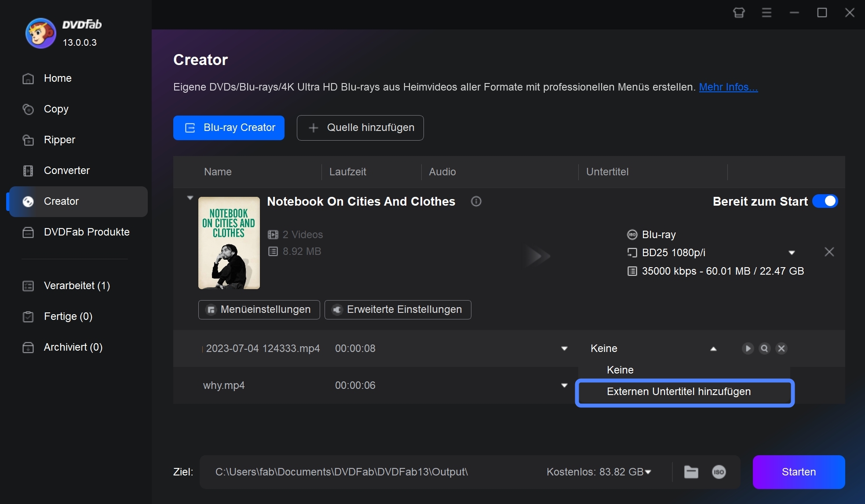
Task: Switch to the Converter module
Action: click(78, 170)
